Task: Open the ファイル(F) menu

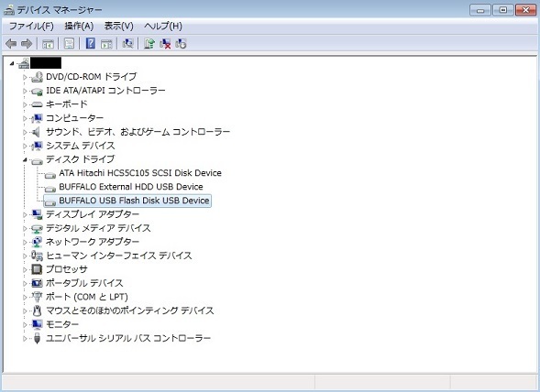Action: (x=31, y=27)
